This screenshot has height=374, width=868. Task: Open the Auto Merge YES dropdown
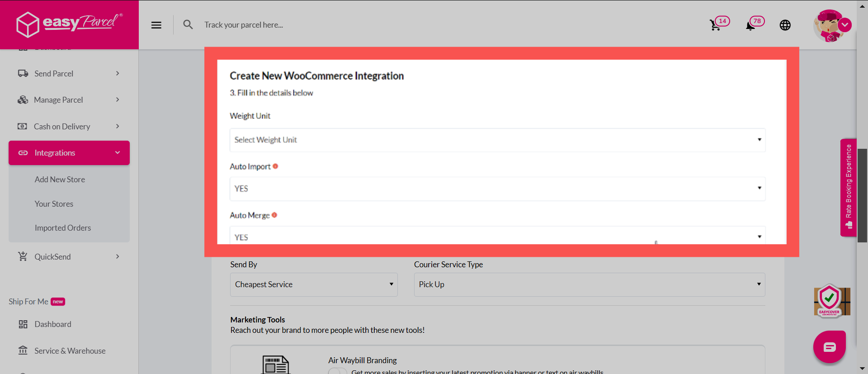[x=498, y=235]
